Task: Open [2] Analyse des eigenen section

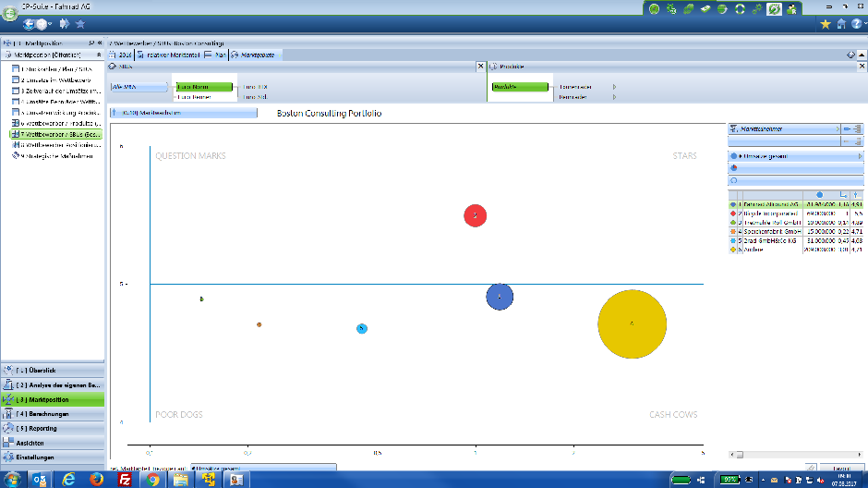Action: [x=53, y=385]
